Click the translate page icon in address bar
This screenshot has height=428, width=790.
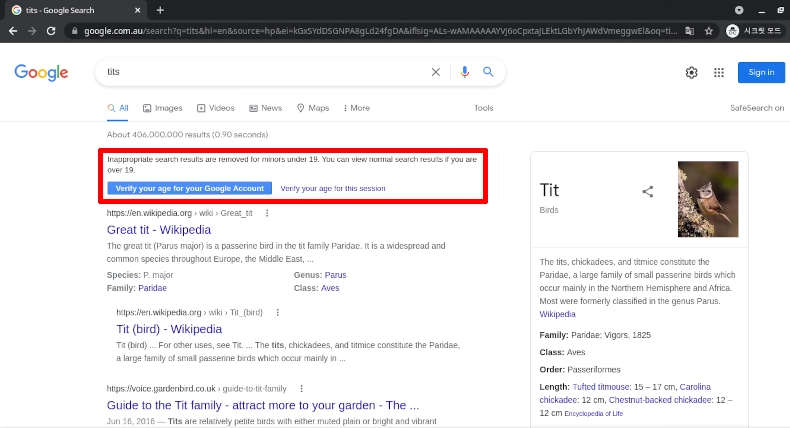click(689, 31)
